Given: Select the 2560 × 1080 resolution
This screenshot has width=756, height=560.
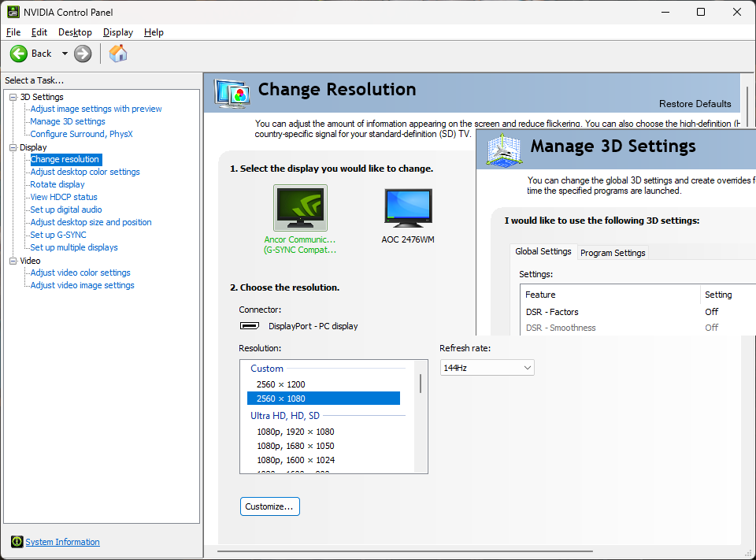Looking at the screenshot, I should point(324,399).
